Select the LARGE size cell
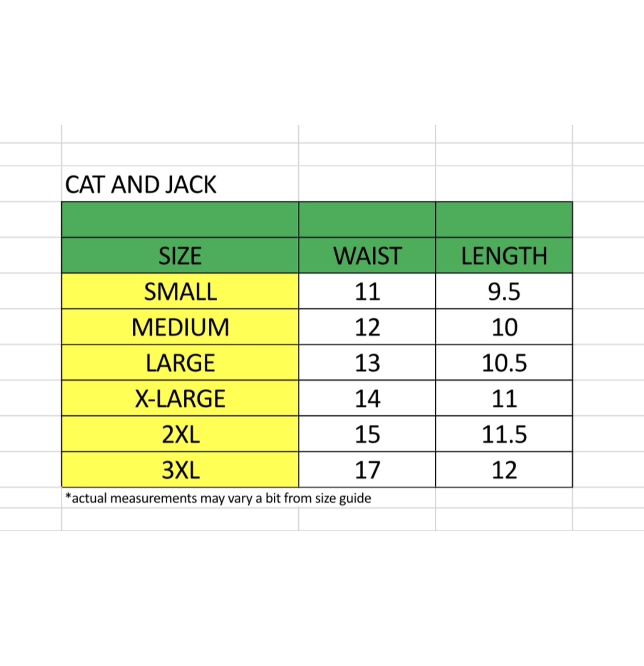644x666 pixels. pos(180,363)
